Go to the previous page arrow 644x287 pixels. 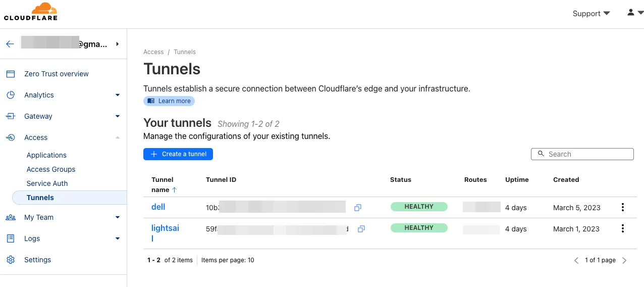tap(576, 260)
